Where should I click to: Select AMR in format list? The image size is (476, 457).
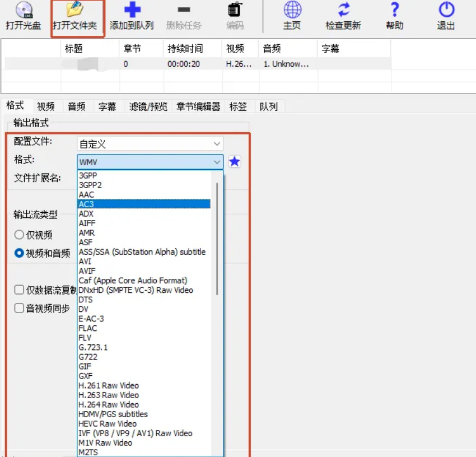pyautogui.click(x=144, y=233)
